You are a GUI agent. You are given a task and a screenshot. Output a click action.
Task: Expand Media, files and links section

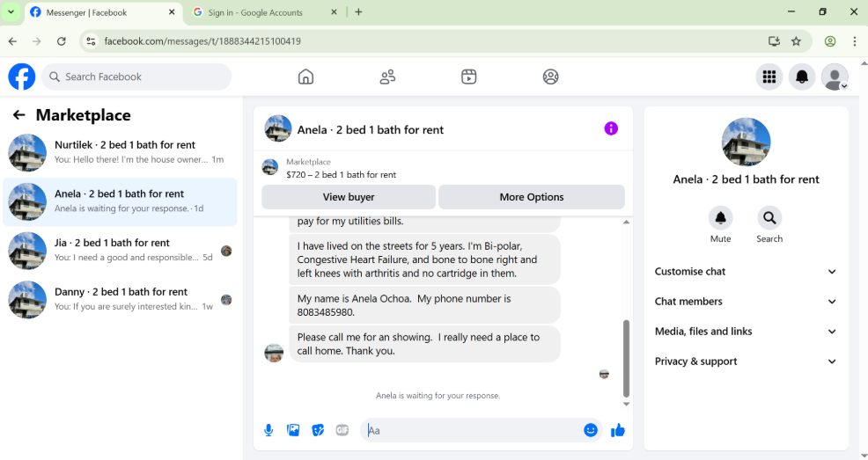pyautogui.click(x=746, y=332)
